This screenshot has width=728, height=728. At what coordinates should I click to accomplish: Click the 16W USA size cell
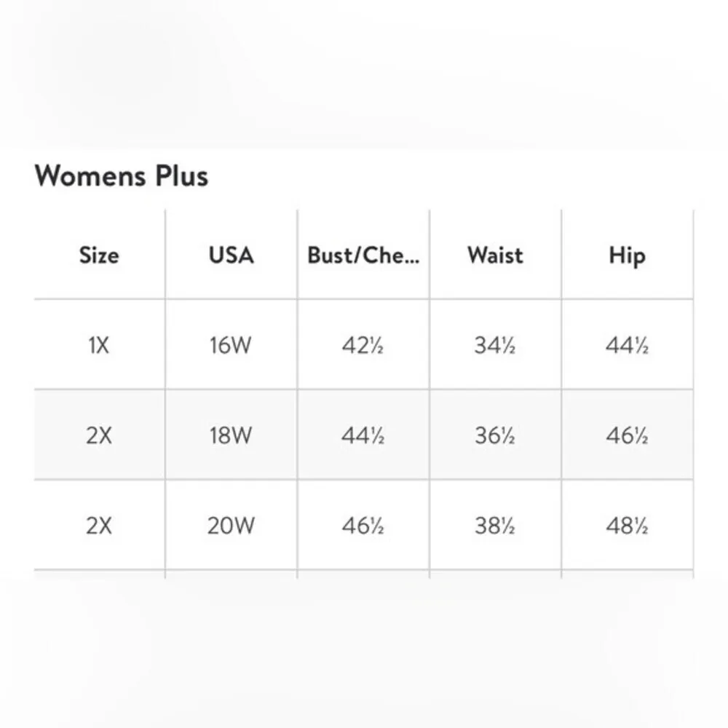231,345
